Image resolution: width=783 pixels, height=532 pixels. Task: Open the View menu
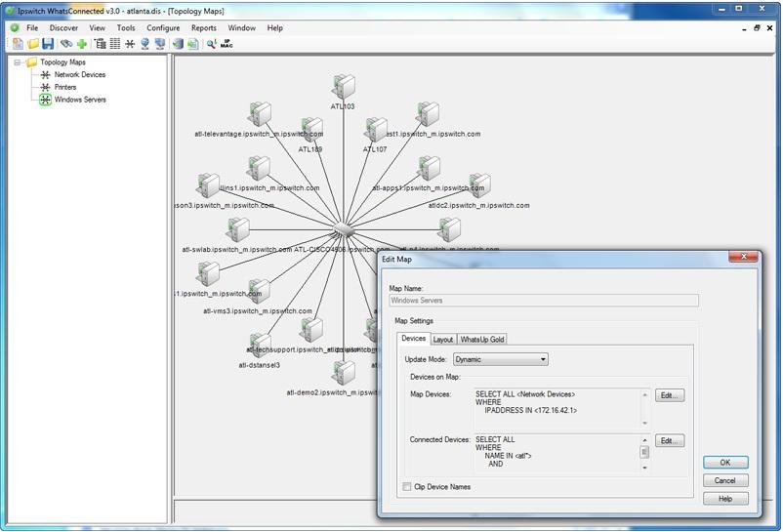coord(98,28)
